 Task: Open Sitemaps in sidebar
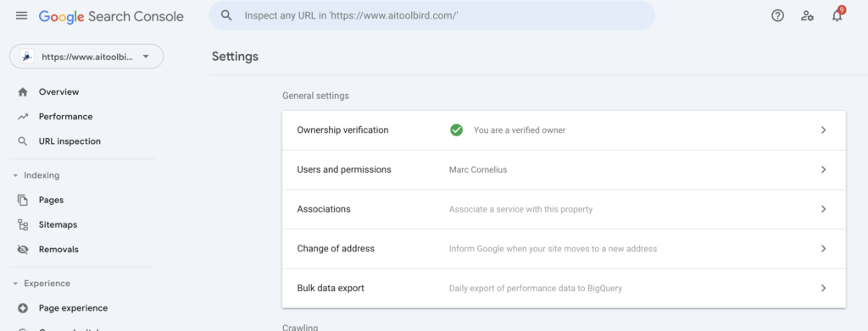pos(58,225)
